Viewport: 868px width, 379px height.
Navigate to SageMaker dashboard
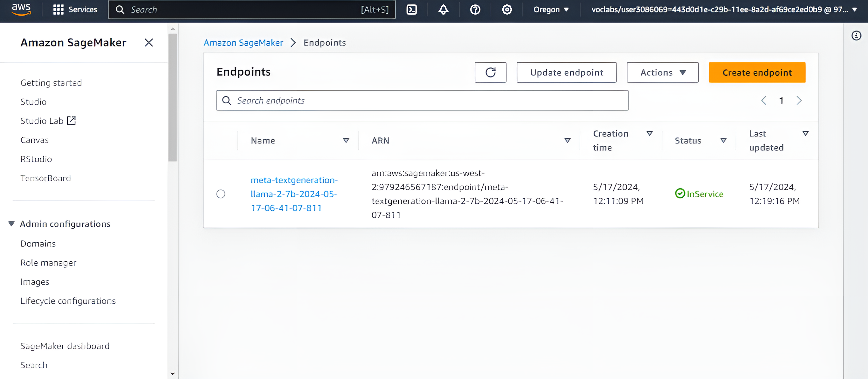(65, 346)
